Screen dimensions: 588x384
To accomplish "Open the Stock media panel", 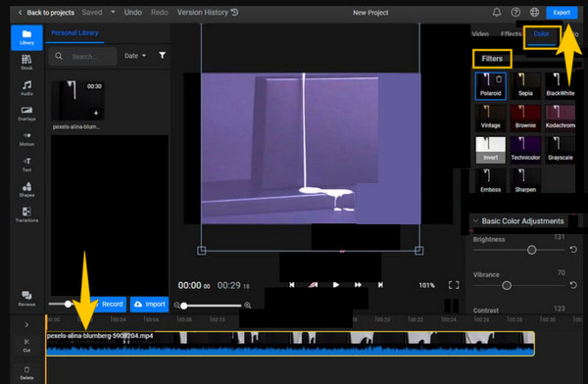I will [x=26, y=63].
